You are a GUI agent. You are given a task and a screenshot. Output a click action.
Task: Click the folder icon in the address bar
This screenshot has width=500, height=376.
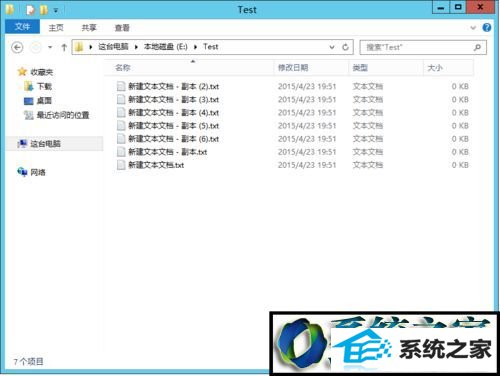[x=79, y=47]
